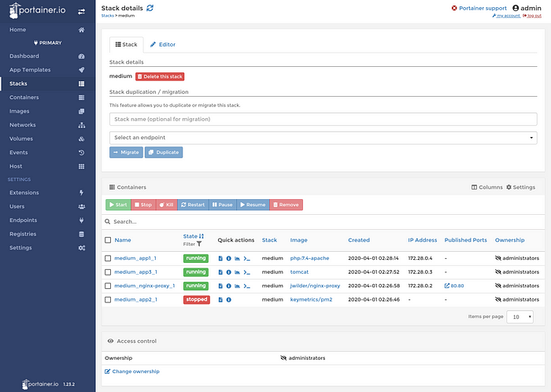
Task: Click the Stop containers button
Action: [x=143, y=205]
